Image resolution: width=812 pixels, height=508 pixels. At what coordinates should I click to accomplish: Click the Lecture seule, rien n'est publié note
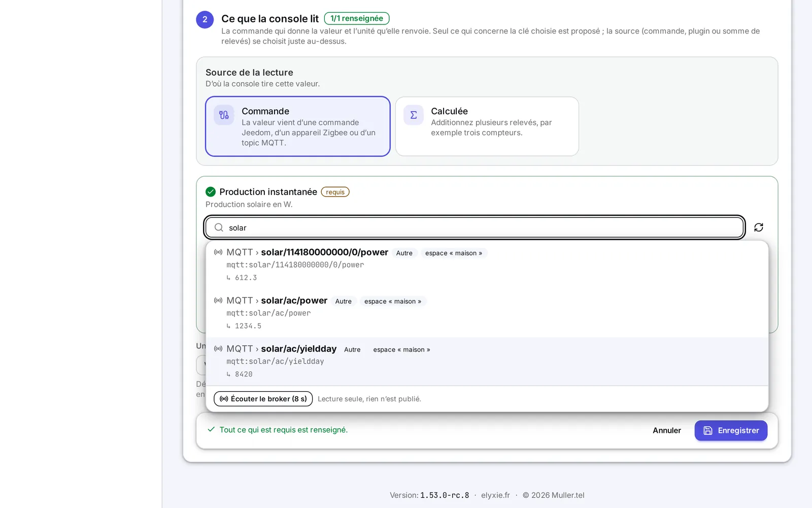369,399
